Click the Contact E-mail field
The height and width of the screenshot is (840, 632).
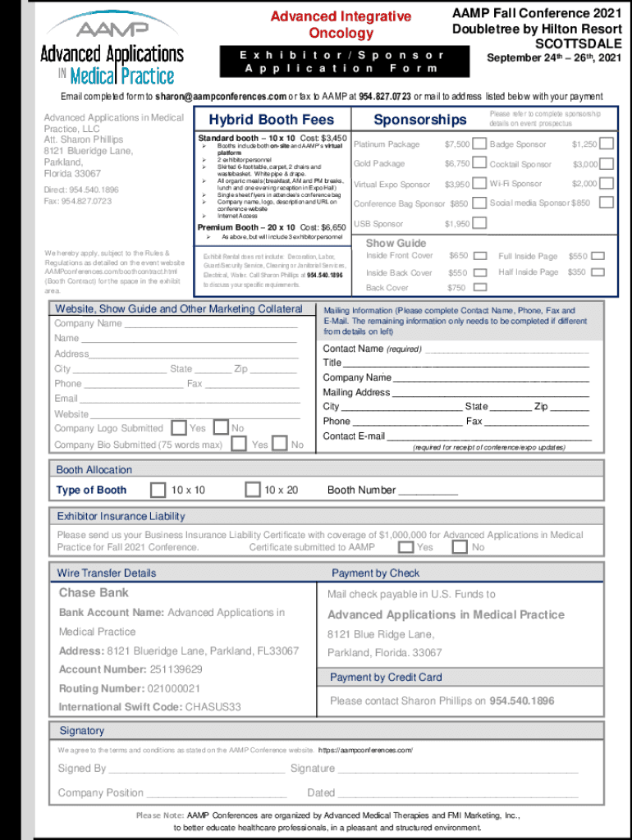pyautogui.click(x=488, y=436)
